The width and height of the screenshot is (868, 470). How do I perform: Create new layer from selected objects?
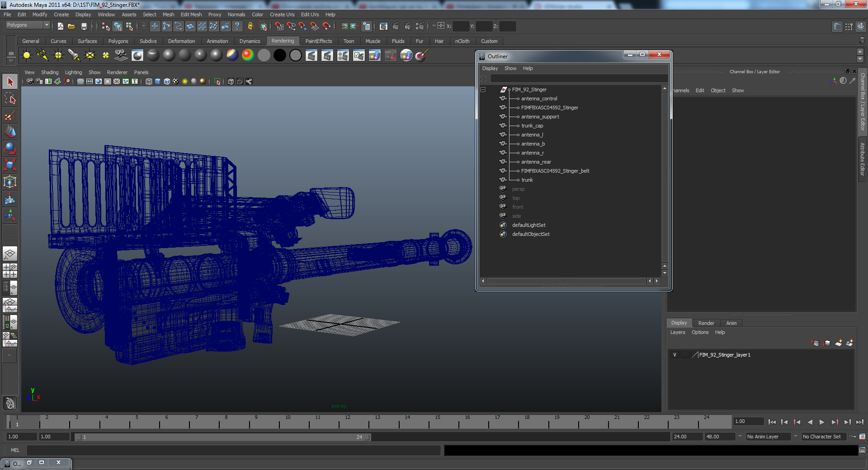click(x=849, y=343)
